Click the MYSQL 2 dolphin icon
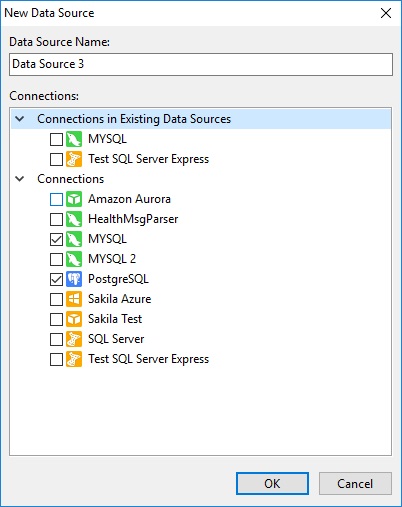 tap(74, 259)
